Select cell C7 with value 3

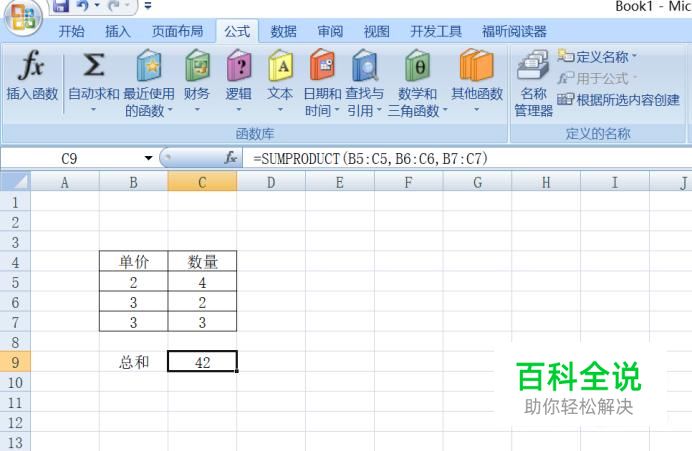pyautogui.click(x=202, y=322)
